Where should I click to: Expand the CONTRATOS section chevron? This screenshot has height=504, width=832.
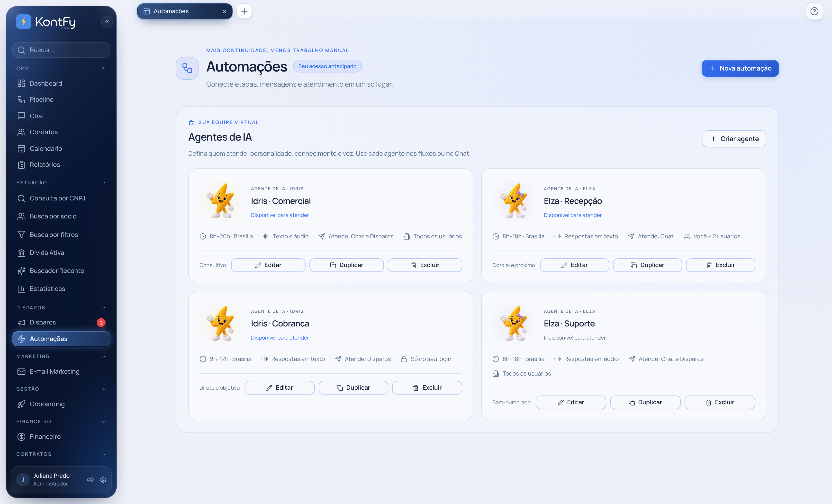(104, 454)
